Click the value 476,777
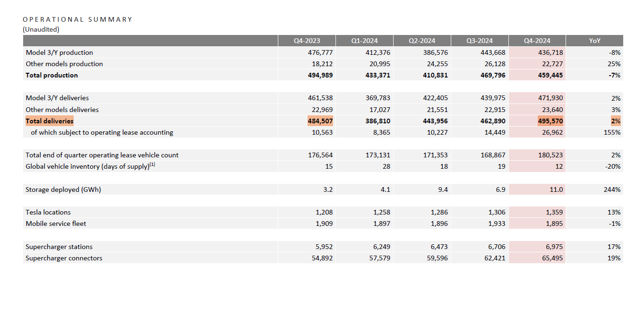Screen dimensions: 644x310 320,52
